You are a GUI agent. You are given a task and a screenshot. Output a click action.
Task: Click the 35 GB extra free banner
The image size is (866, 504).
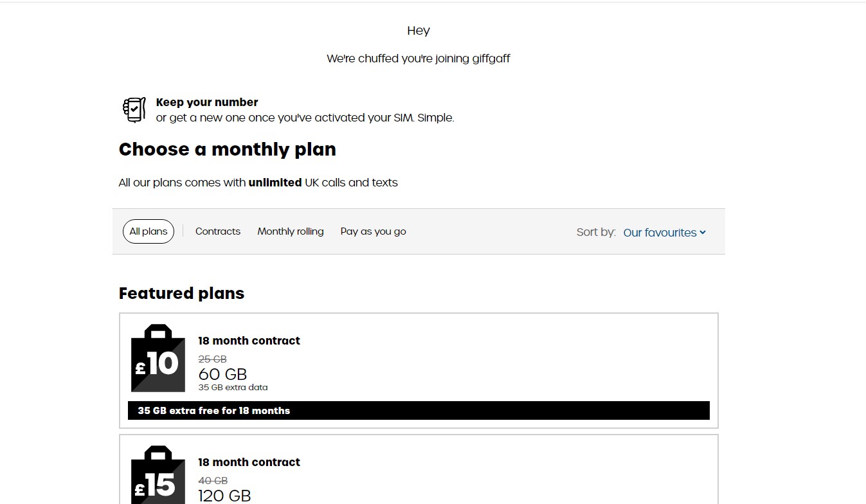pos(419,411)
